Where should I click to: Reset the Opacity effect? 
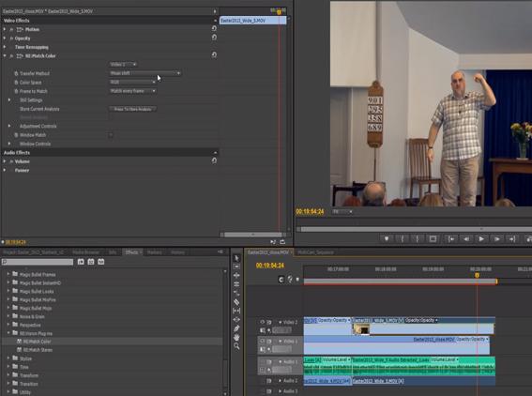tap(214, 38)
